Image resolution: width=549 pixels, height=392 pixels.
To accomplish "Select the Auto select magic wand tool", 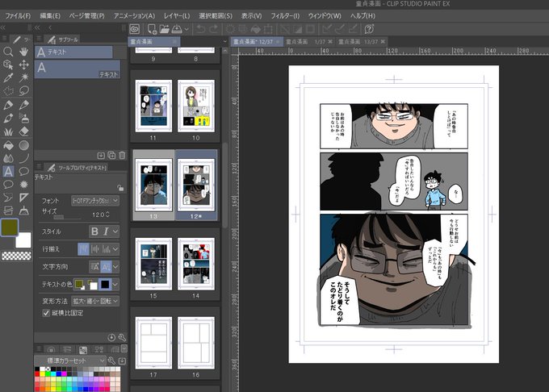I will 23,77.
